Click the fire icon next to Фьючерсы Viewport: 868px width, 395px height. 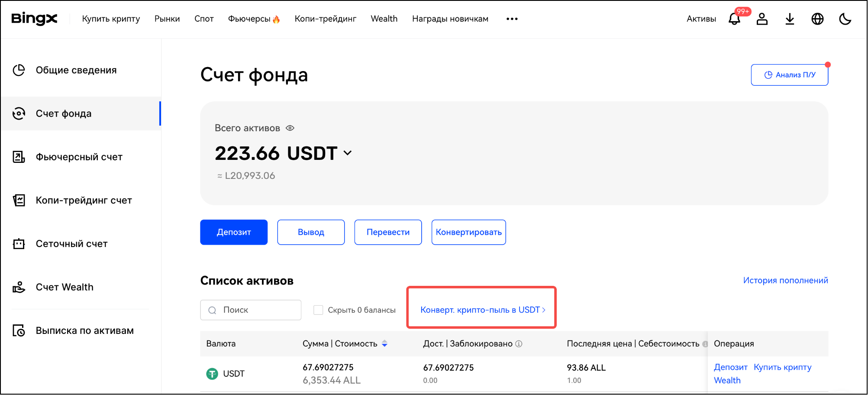[x=276, y=19]
